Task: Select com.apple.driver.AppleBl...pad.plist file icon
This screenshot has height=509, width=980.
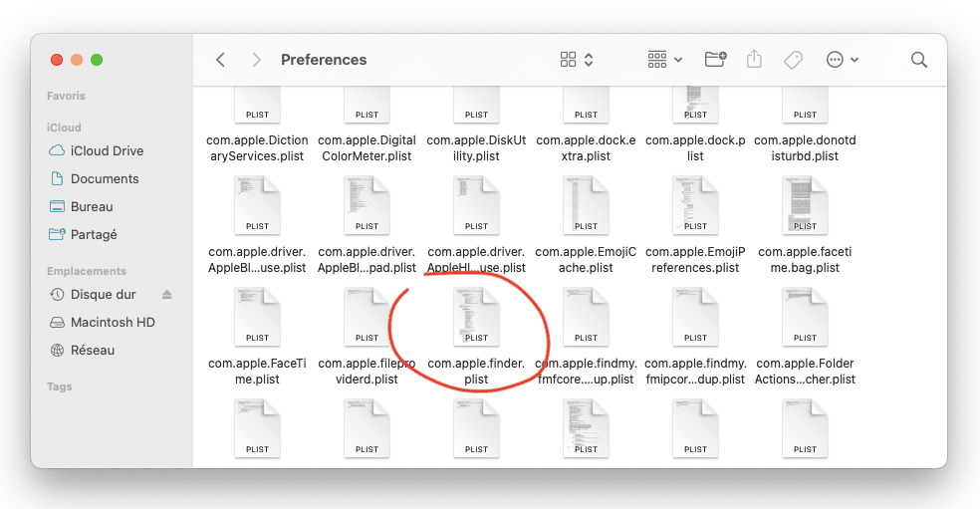Action: [x=367, y=206]
